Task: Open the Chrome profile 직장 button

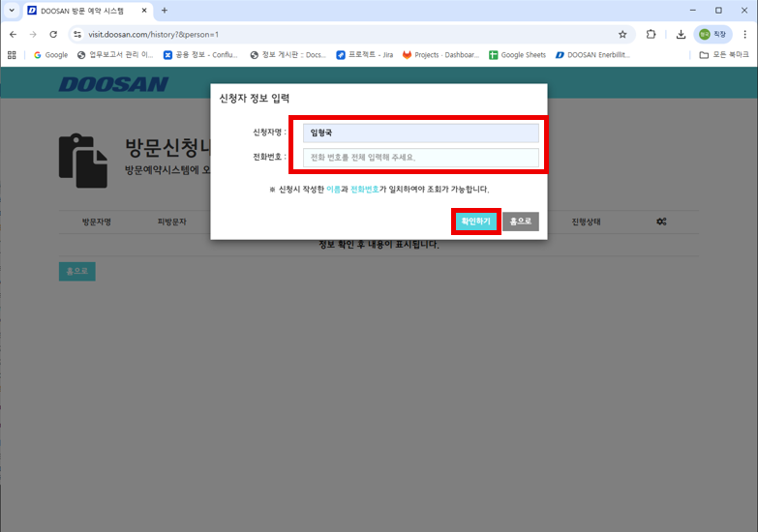Action: click(713, 34)
